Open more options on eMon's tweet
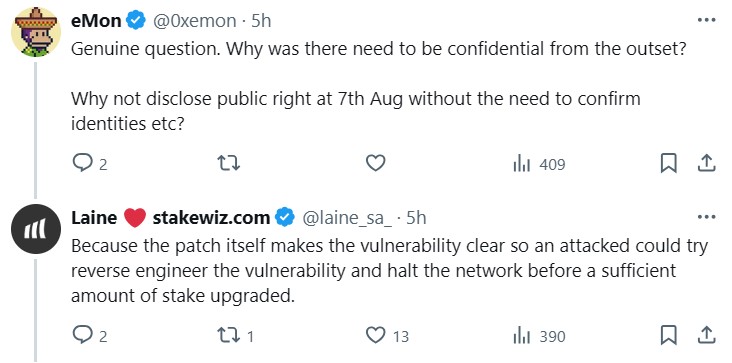The image size is (732, 363). click(x=706, y=20)
